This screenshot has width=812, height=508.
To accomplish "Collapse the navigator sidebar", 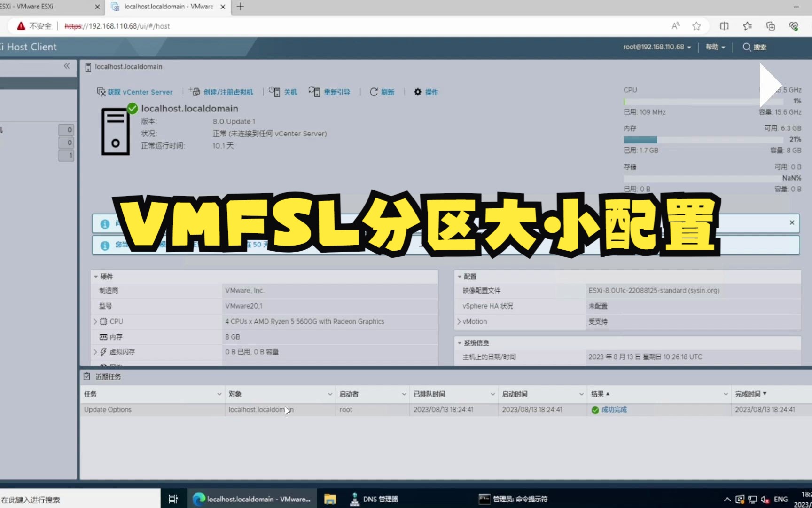I will coord(67,66).
